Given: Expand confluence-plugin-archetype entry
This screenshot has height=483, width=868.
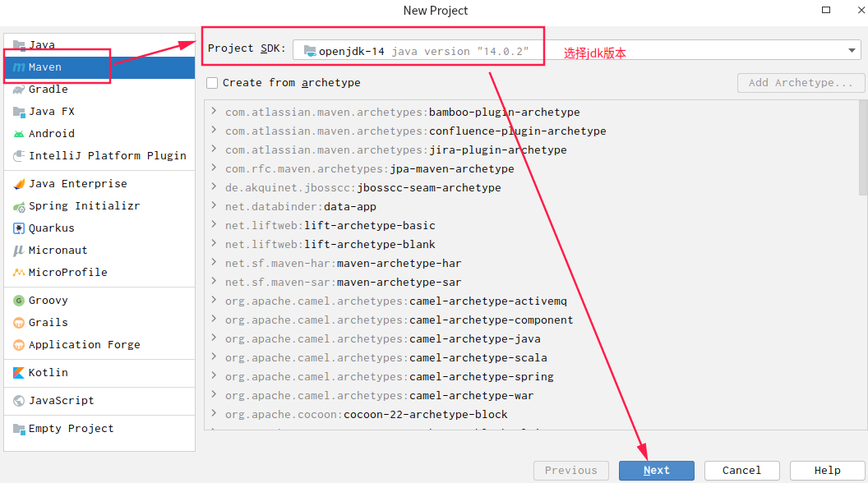Looking at the screenshot, I should pos(215,130).
